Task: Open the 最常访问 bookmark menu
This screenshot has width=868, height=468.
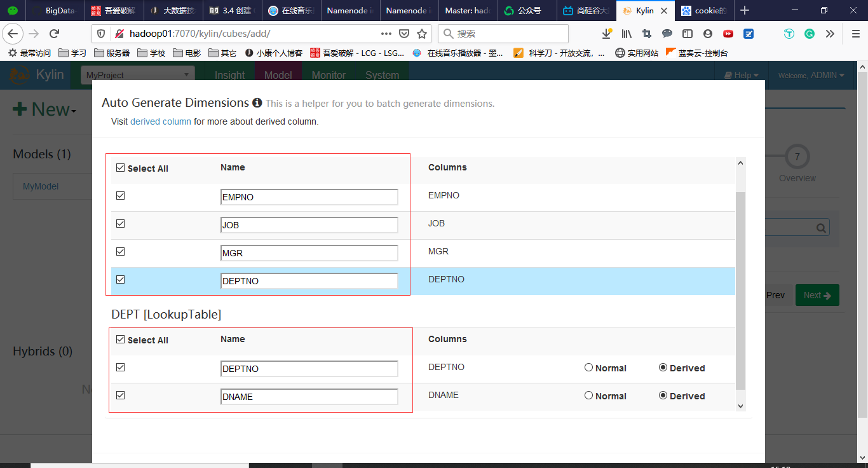Action: pos(29,53)
